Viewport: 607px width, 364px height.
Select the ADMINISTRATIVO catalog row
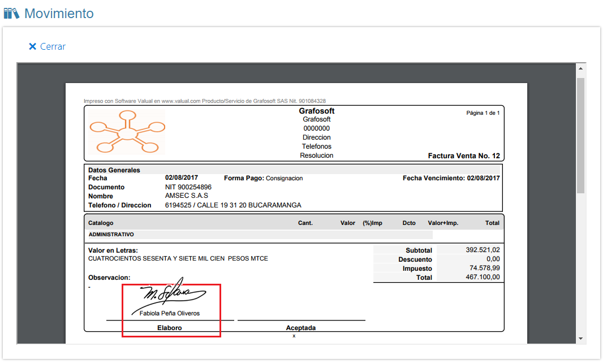tap(111, 234)
